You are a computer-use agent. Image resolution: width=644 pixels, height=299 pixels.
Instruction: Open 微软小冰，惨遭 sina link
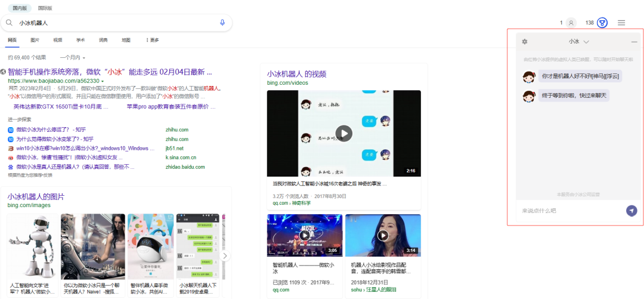[69, 158]
